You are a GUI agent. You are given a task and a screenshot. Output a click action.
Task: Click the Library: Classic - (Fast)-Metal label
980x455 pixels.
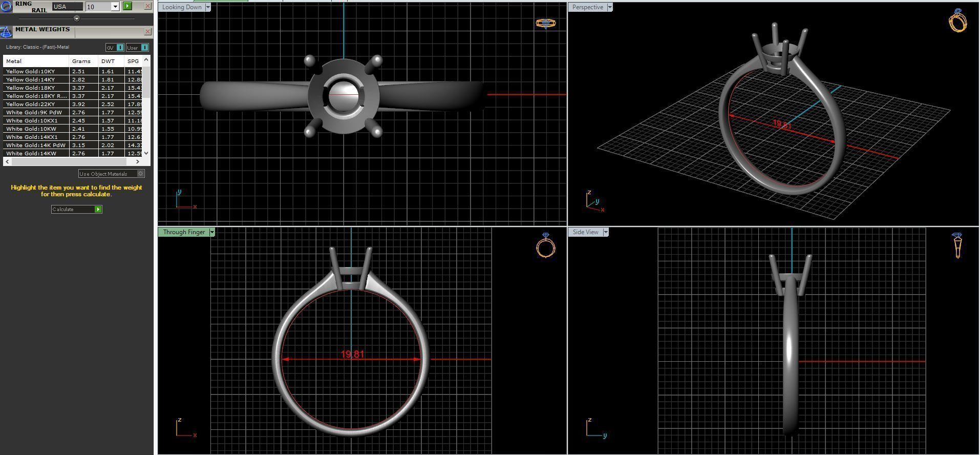coord(37,47)
